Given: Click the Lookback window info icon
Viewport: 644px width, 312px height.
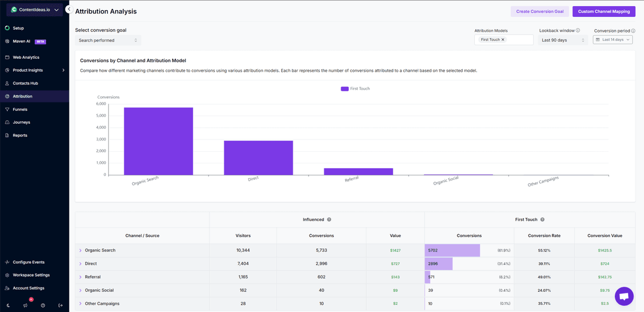Looking at the screenshot, I should tap(578, 31).
